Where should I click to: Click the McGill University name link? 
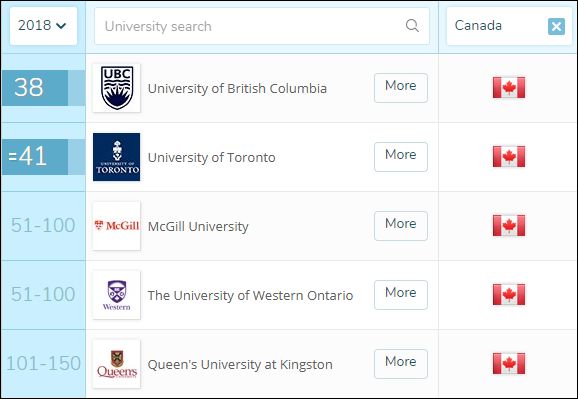pos(198,226)
